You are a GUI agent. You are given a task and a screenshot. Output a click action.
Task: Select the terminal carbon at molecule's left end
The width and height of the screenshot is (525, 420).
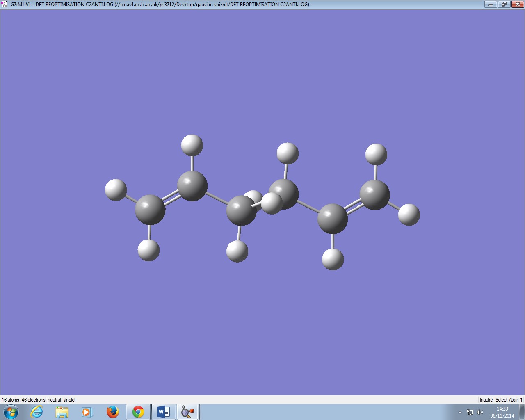pos(150,210)
